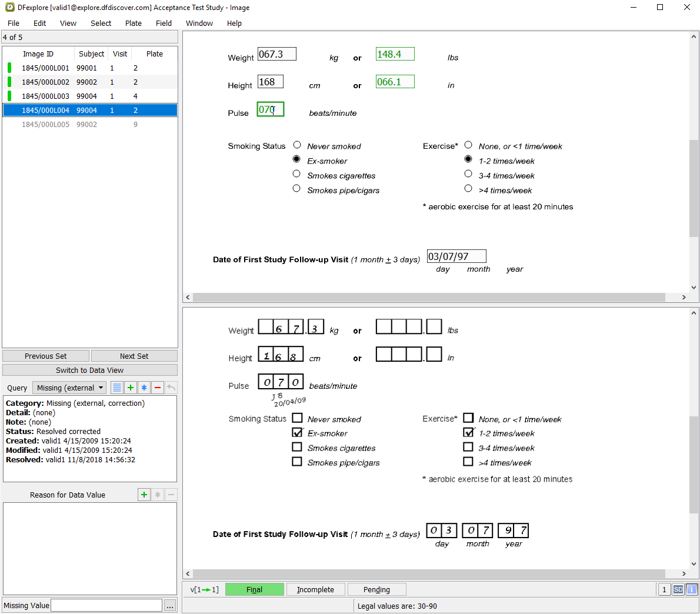700x614 pixels.
Task: Click Switch to Data View button
Action: click(x=89, y=370)
